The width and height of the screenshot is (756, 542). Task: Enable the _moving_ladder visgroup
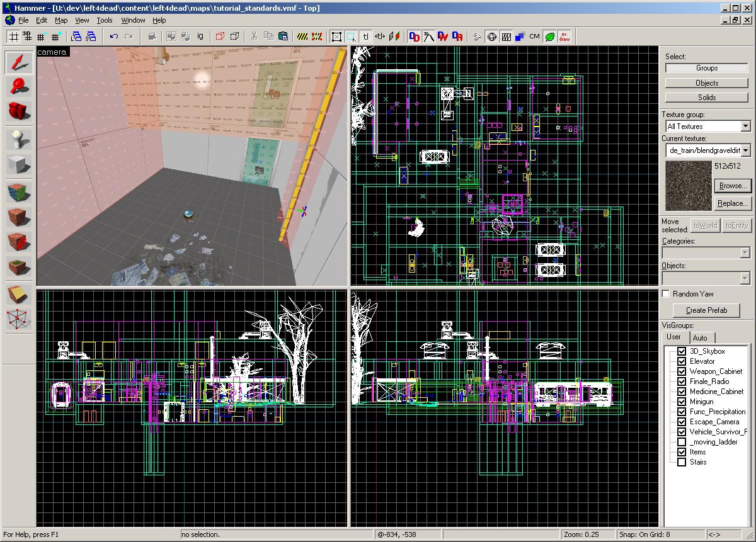click(x=681, y=442)
